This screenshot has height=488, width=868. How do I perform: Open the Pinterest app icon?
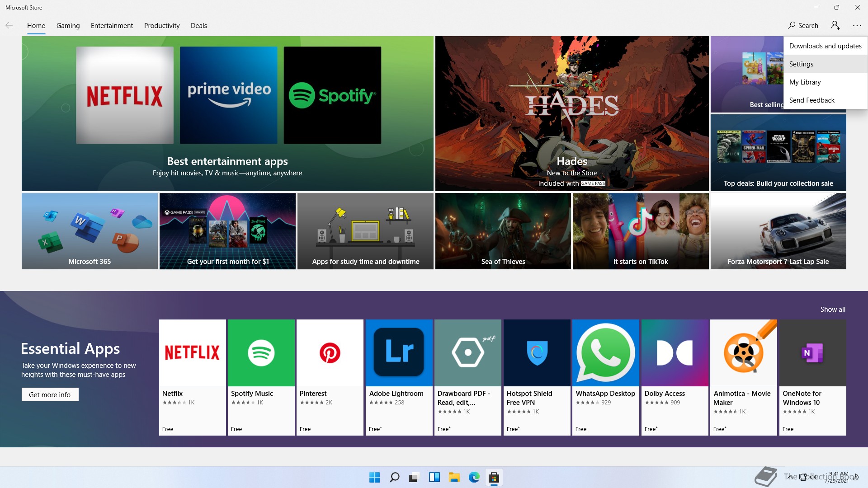pyautogui.click(x=330, y=353)
